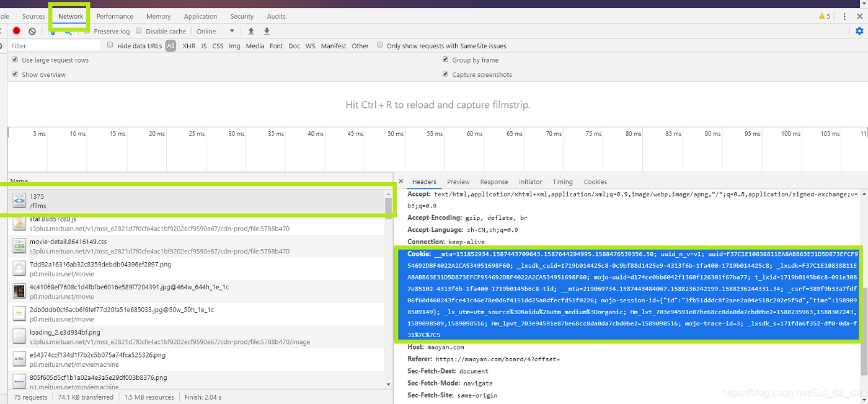Click the warning triangle count indicator
Viewport: 868px width, 404px height.
(x=825, y=17)
